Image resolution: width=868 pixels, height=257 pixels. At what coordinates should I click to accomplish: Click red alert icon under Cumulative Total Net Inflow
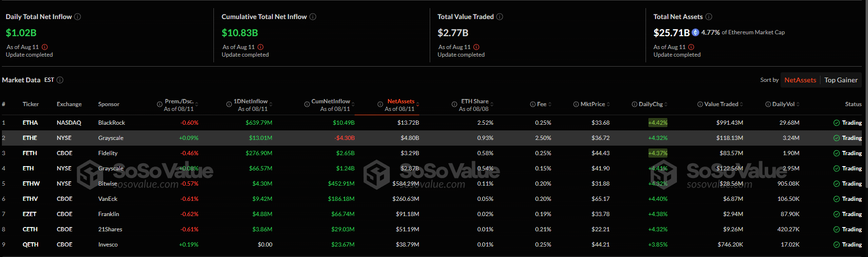(x=260, y=47)
